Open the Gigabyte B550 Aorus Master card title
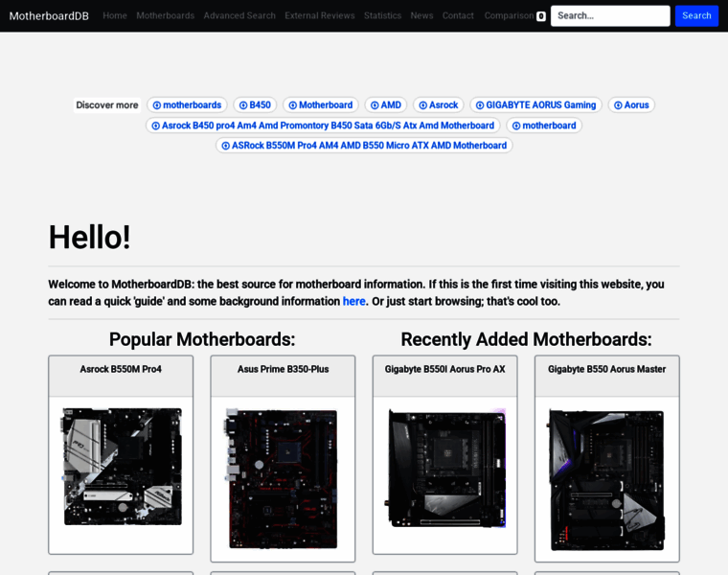The image size is (728, 575). pos(606,369)
